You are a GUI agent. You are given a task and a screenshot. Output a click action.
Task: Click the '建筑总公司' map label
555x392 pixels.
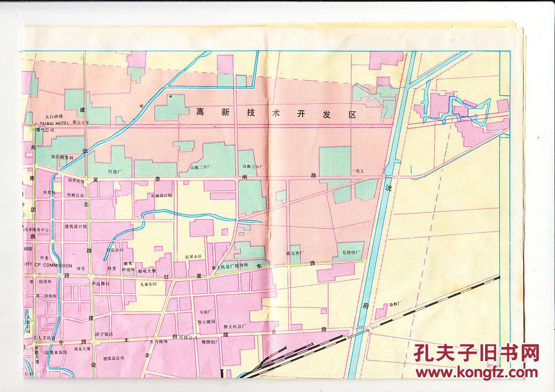tap(114, 358)
